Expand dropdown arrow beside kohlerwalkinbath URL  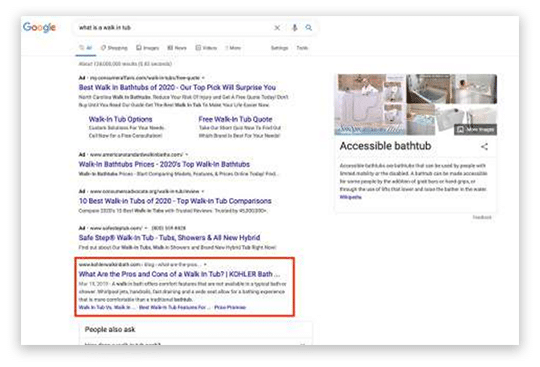click(x=205, y=265)
